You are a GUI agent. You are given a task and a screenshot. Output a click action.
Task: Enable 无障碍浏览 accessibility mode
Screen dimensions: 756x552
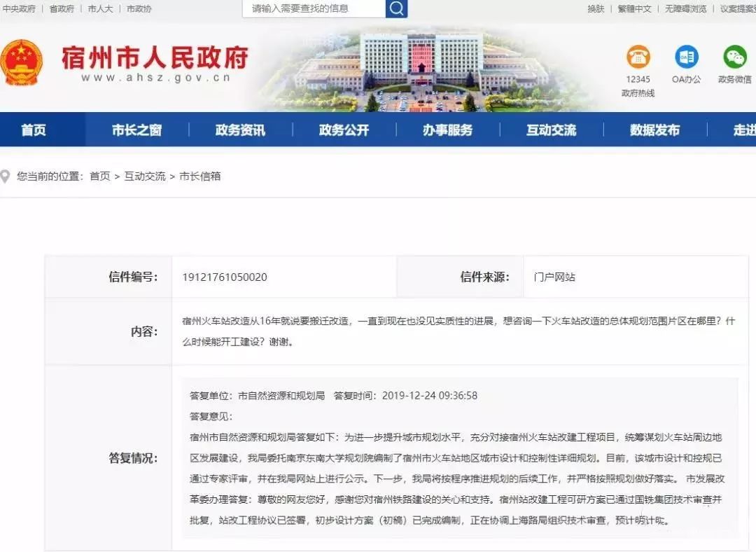coord(685,8)
